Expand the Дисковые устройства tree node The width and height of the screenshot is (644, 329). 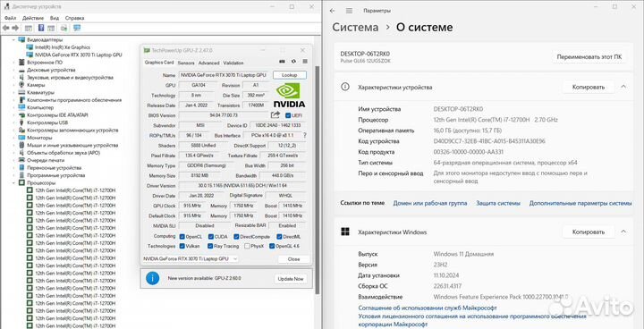pos(13,70)
